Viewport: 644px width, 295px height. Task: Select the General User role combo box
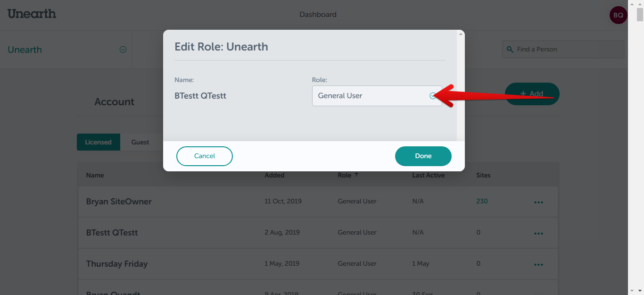pyautogui.click(x=377, y=96)
